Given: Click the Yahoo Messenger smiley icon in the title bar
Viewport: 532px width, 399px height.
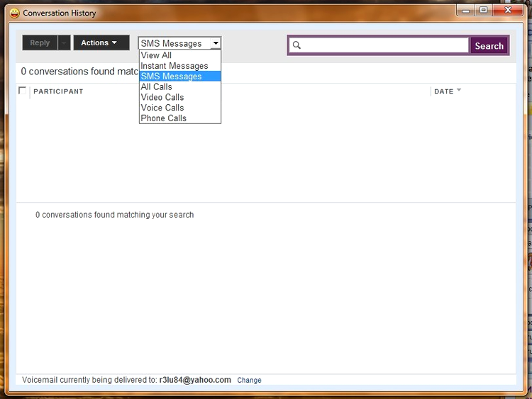Looking at the screenshot, I should coord(14,13).
